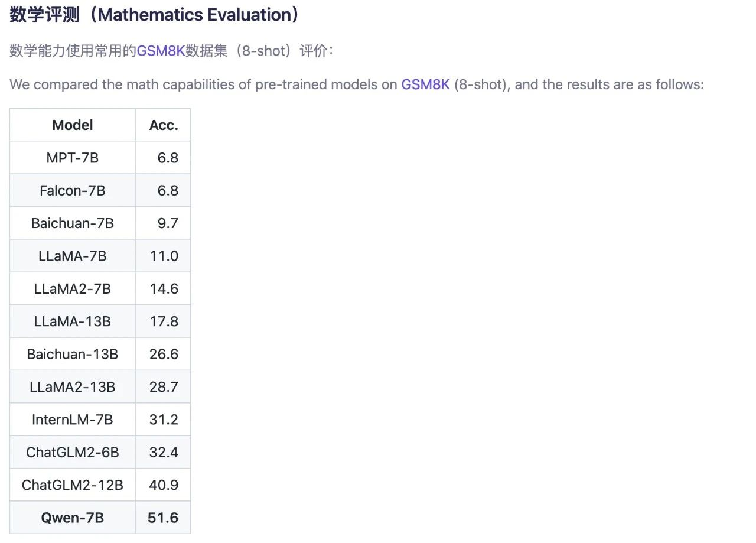Viewport: 756px width, 543px height.
Task: Click the ChatGLM2-12B model name
Action: [73, 485]
